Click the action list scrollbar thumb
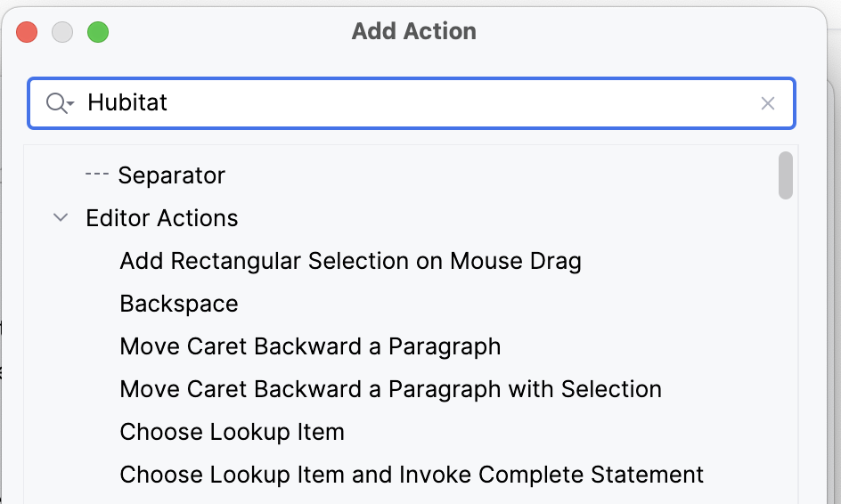 click(785, 175)
